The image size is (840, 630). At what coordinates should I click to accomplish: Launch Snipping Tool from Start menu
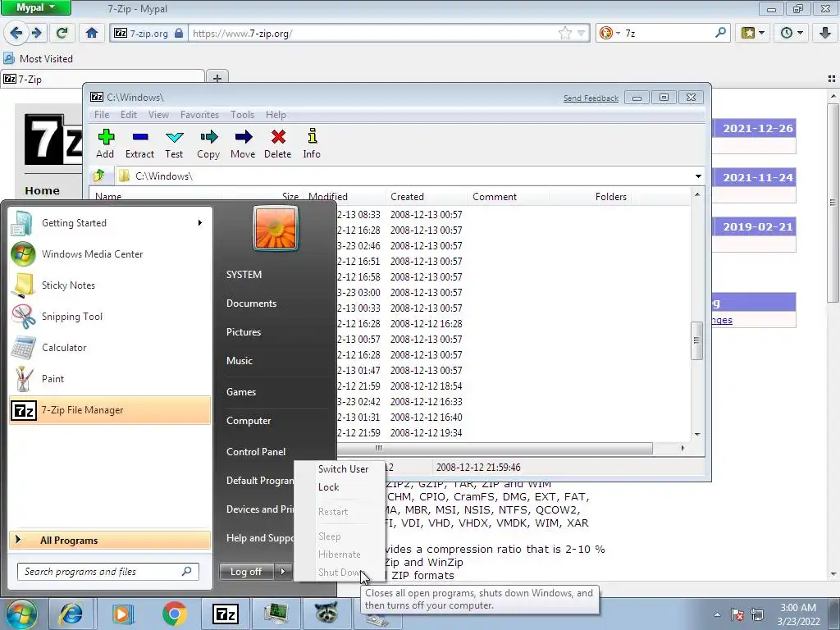click(x=110, y=317)
